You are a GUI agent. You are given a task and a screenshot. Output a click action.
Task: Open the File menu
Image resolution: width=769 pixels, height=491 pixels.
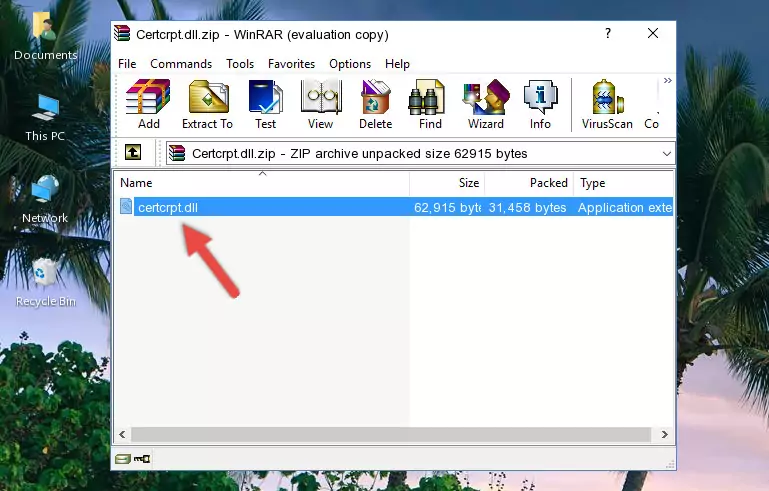pyautogui.click(x=127, y=64)
